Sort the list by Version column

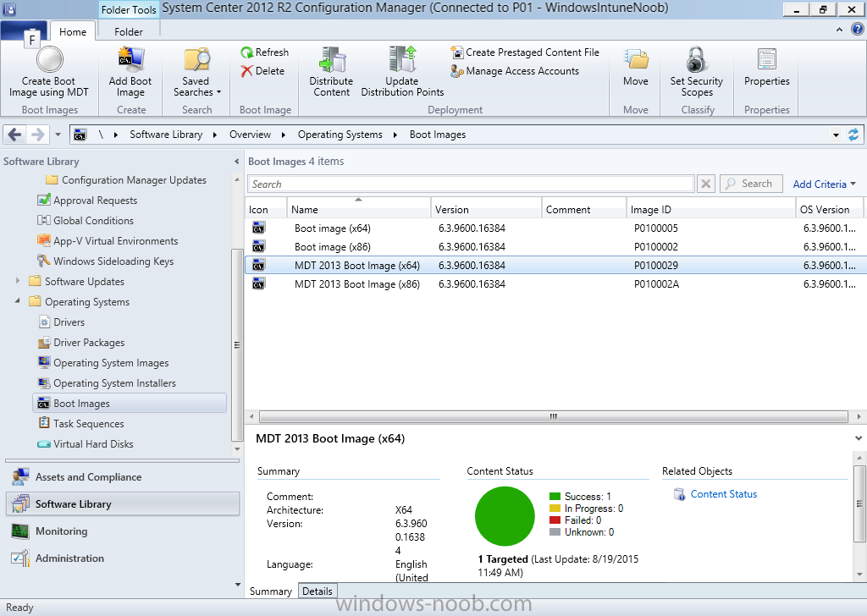point(486,209)
